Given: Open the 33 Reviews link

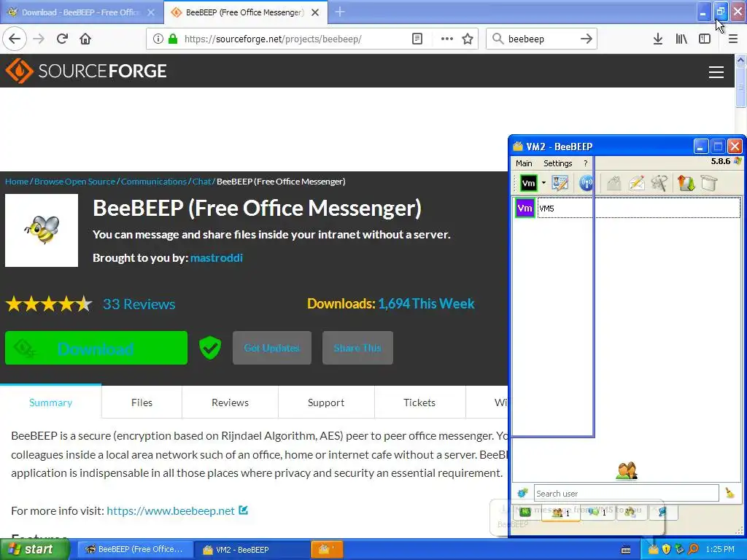Looking at the screenshot, I should (x=139, y=304).
